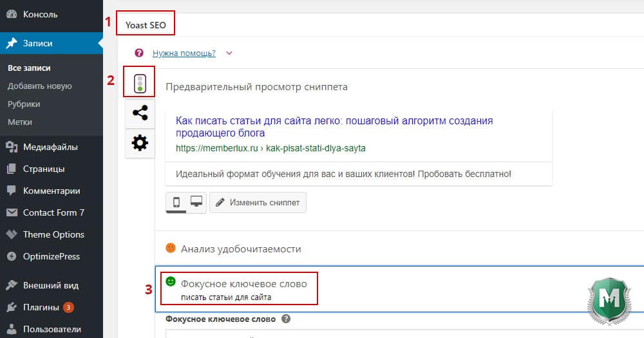
Task: Click help icon beside Фокусное ключевое слово label
Action: click(286, 319)
